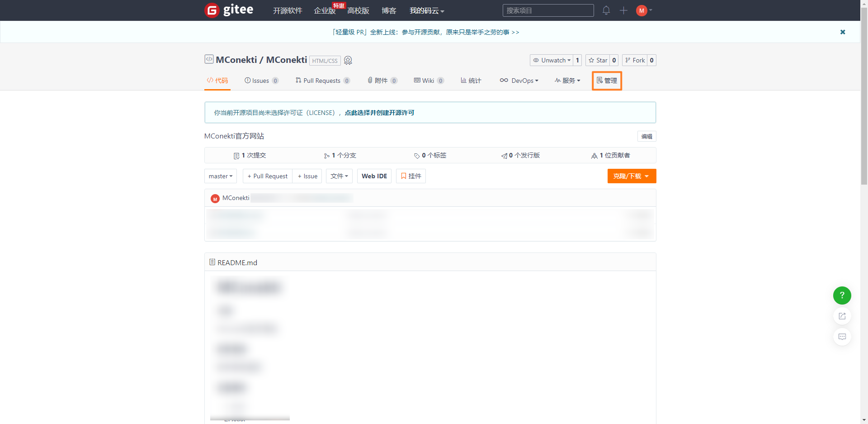View the 1 位贡献者 contributors
The height and width of the screenshot is (424, 868).
point(611,155)
